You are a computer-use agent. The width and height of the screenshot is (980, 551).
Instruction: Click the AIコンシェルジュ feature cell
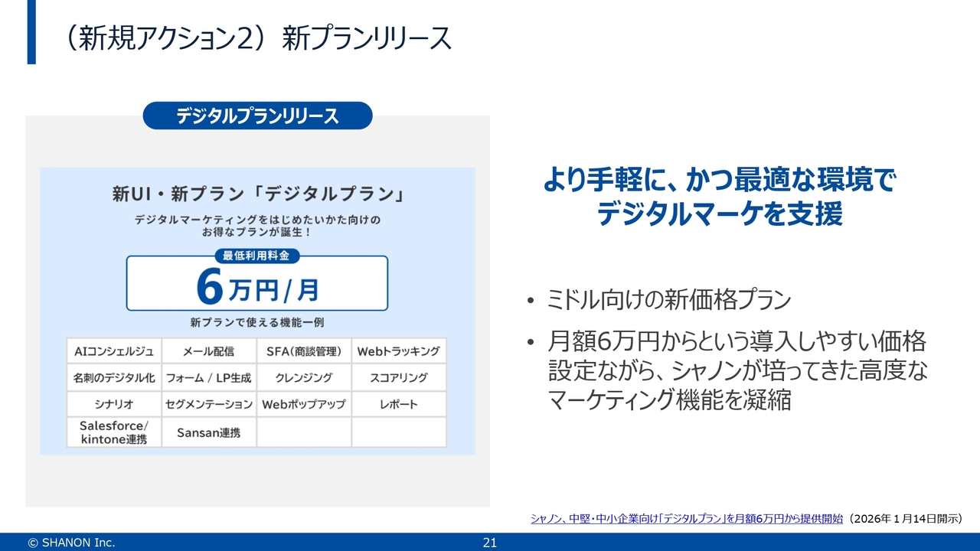tap(114, 351)
